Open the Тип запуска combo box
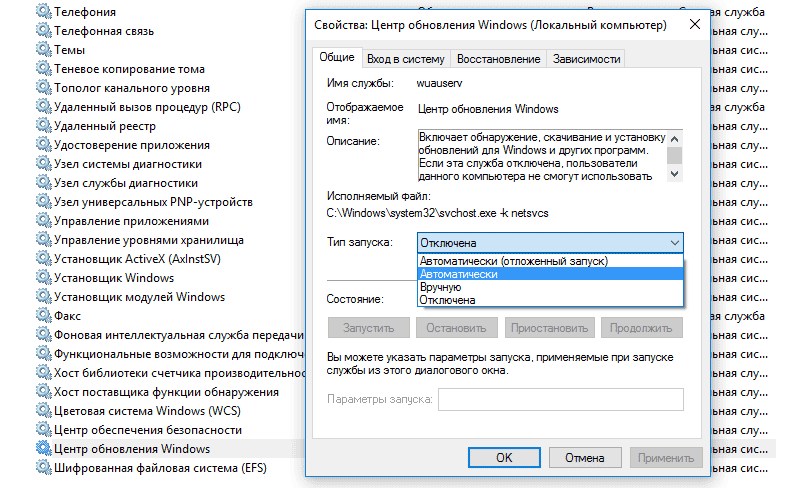796x488 pixels. (x=550, y=243)
